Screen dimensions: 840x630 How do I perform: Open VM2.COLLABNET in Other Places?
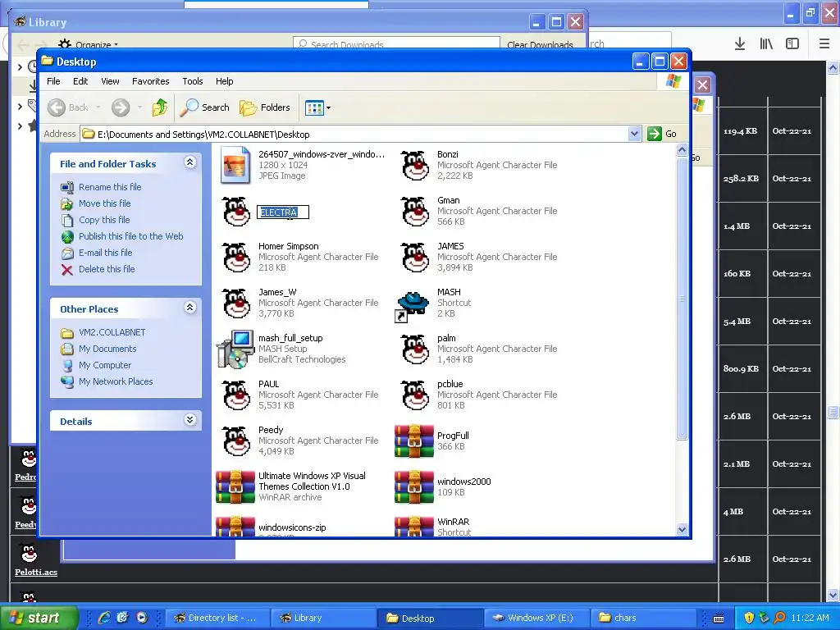(112, 333)
